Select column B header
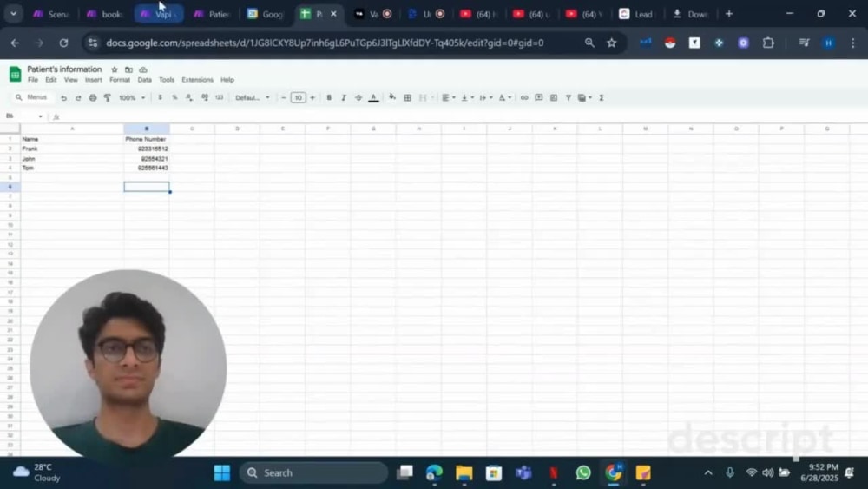The height and width of the screenshot is (489, 868). (147, 129)
